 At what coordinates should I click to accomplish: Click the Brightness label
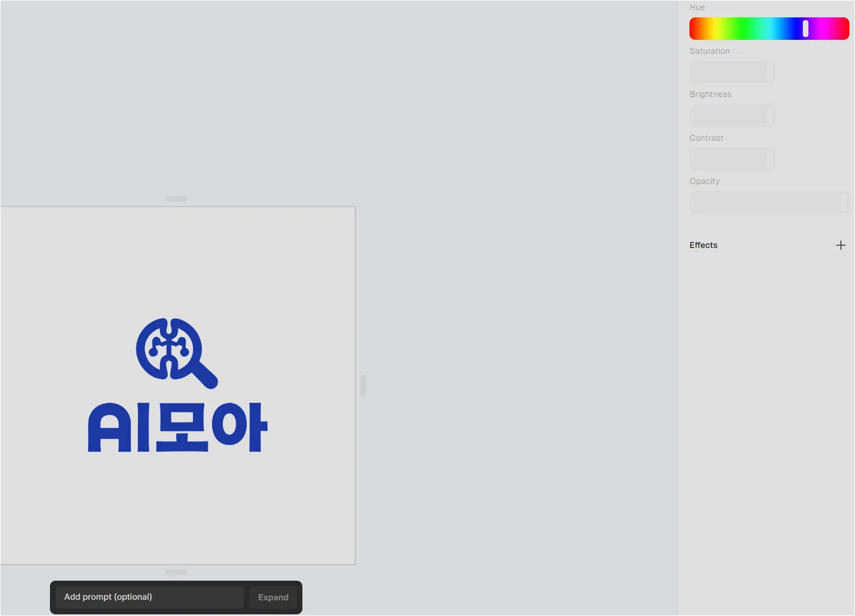click(x=710, y=94)
